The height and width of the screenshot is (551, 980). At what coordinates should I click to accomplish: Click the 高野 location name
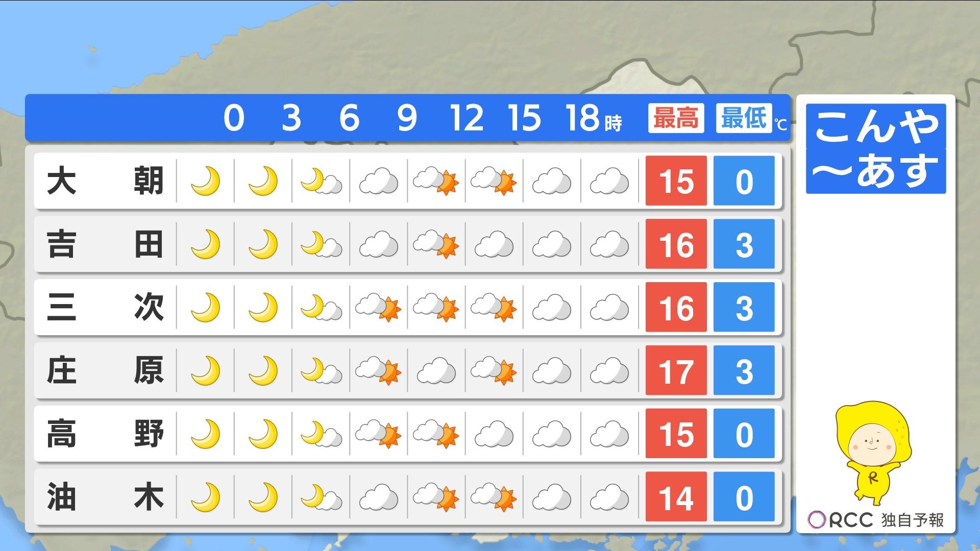click(105, 434)
